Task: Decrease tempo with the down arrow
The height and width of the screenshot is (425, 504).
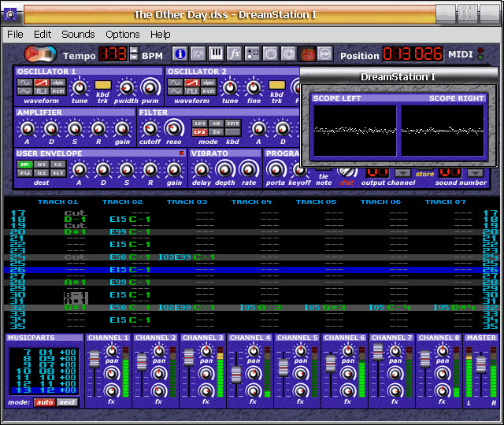Action: [x=134, y=57]
